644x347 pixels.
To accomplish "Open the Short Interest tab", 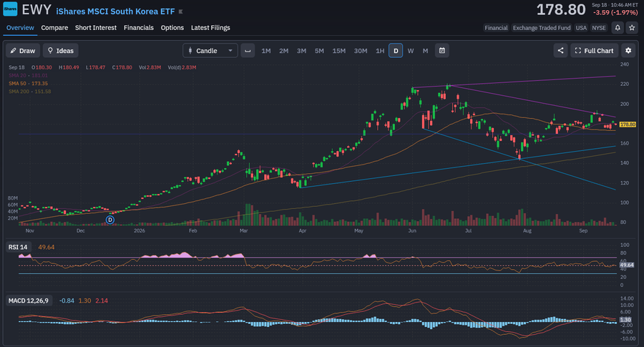I will tap(96, 27).
